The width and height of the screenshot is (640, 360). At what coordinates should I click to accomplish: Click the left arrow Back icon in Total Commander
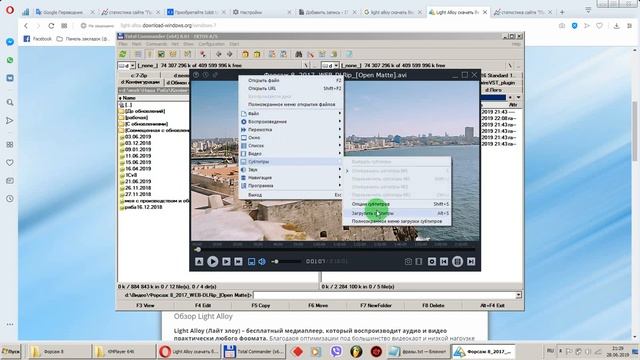tap(218, 54)
